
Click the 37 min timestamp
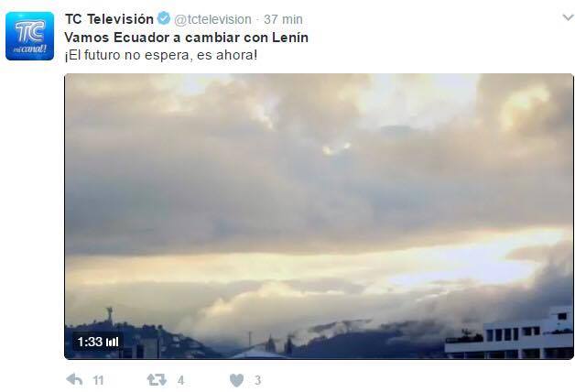(x=283, y=19)
